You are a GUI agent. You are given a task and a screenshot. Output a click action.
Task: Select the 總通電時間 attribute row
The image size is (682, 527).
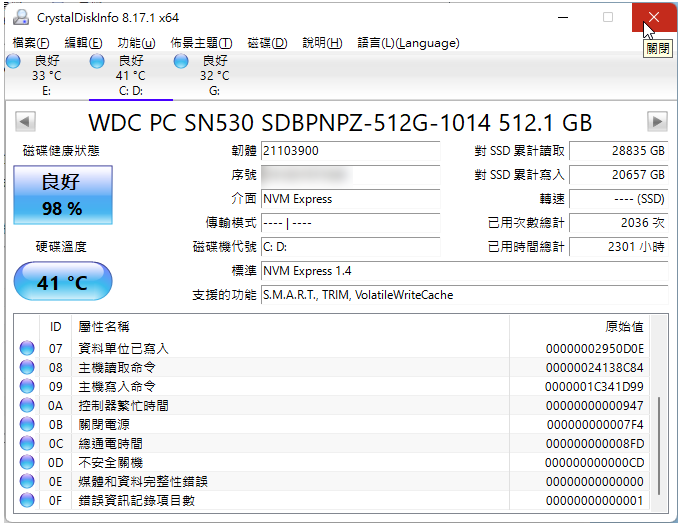coord(332,444)
